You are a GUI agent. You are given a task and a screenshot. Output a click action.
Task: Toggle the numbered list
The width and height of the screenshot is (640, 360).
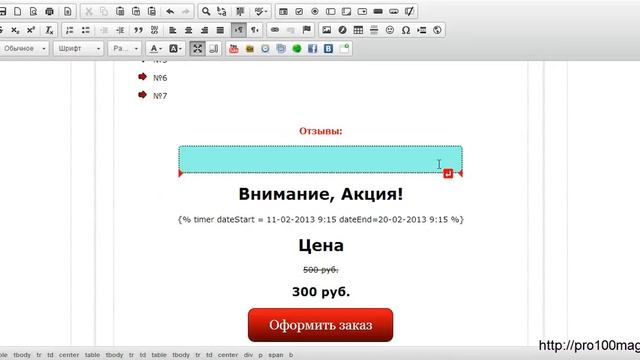pos(70,30)
